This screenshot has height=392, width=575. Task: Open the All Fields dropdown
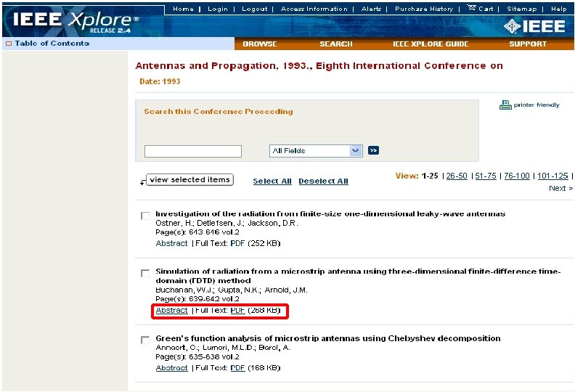pyautogui.click(x=316, y=151)
